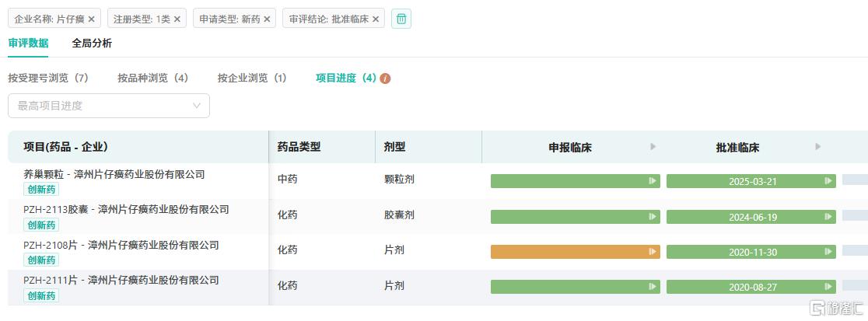The height and width of the screenshot is (321, 868).
Task: Select the 按品种浏览 (4) tab
Action: (x=153, y=79)
